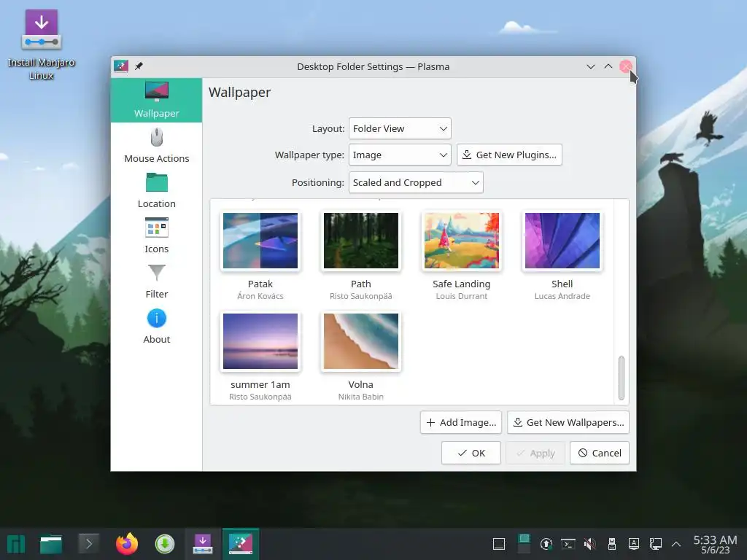The image size is (747, 560).
Task: Choose the Path forest wallpaper
Action: click(360, 241)
